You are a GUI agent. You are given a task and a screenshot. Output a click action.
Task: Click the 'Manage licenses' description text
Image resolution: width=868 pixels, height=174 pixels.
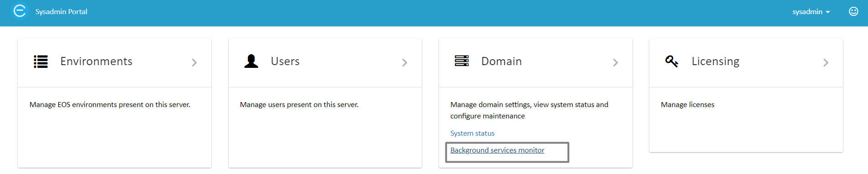pyautogui.click(x=688, y=105)
